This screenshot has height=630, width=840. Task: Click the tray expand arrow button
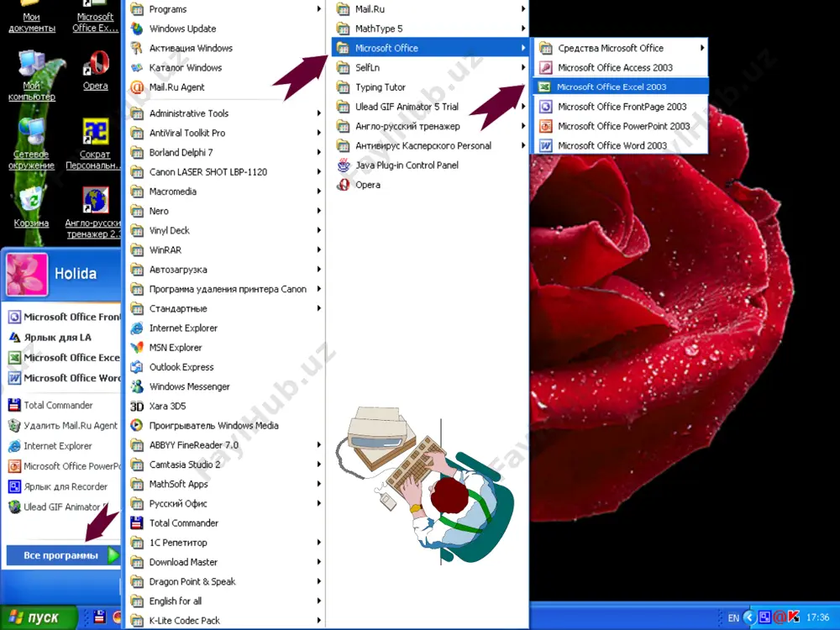tap(749, 617)
